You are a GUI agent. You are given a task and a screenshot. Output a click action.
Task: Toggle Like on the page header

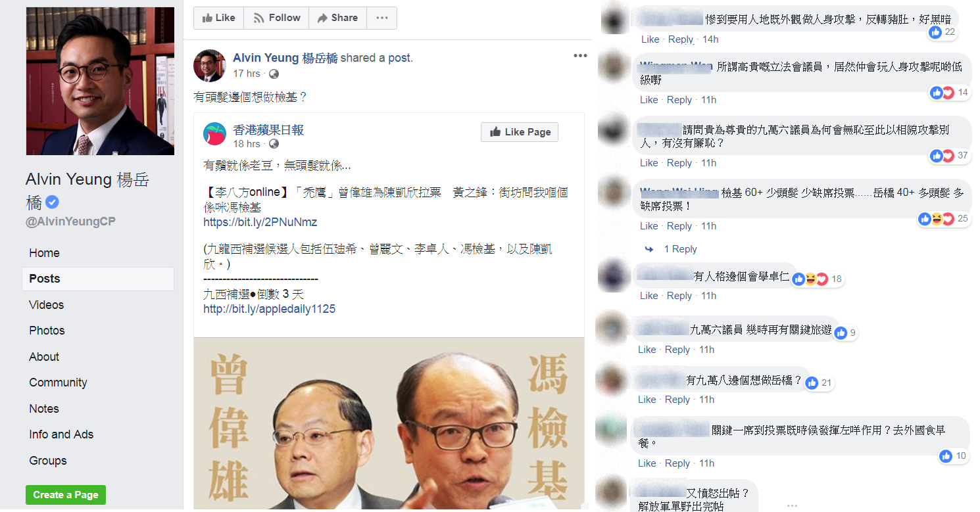(x=218, y=18)
